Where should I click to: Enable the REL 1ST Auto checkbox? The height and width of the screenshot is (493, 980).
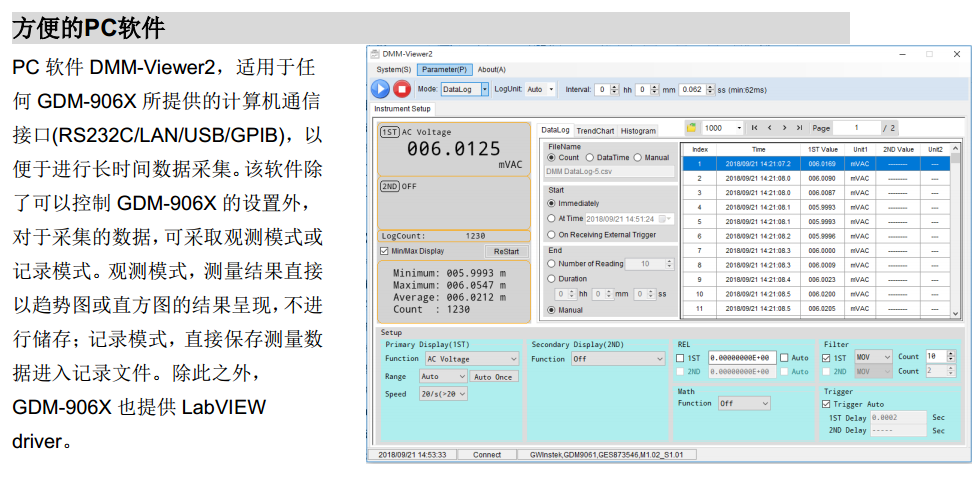[784, 358]
